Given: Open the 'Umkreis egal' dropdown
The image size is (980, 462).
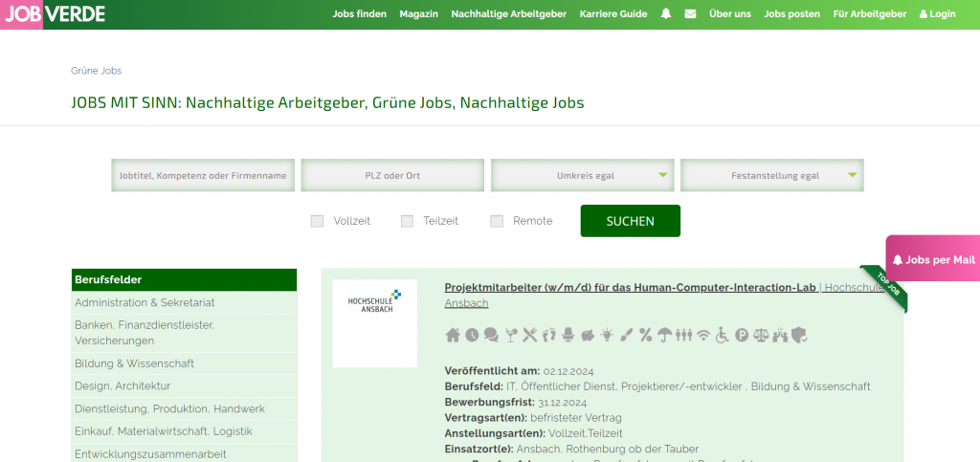Looking at the screenshot, I should (x=582, y=176).
